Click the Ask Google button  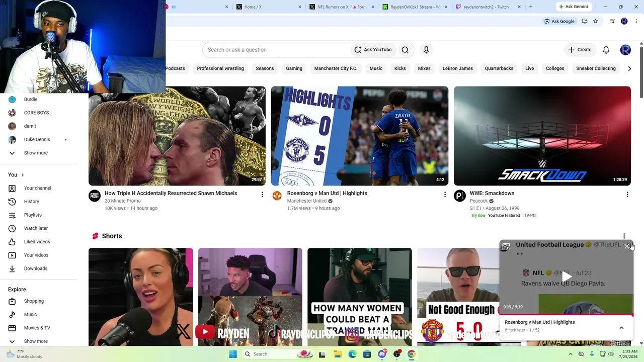point(559,21)
